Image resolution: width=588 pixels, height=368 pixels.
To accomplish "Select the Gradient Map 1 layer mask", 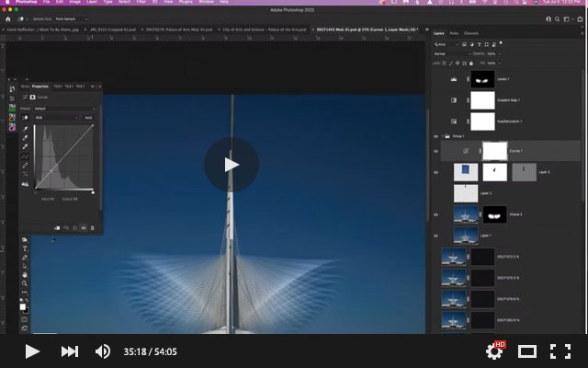I will [482, 100].
